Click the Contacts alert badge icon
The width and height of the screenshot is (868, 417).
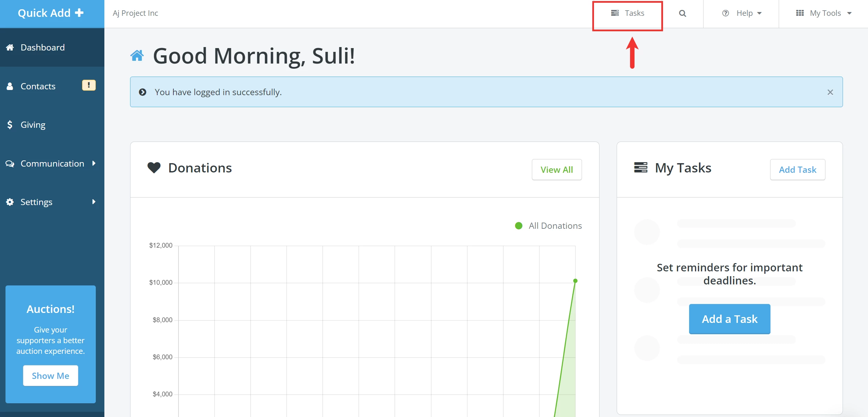point(89,85)
